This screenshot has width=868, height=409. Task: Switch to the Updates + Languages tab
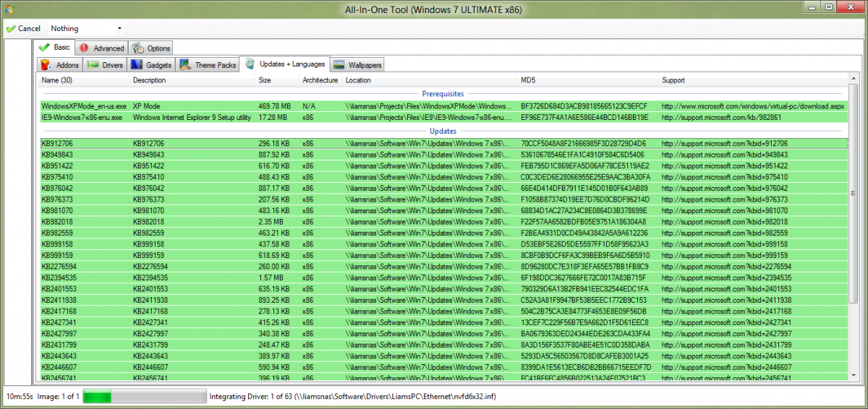[x=284, y=64]
